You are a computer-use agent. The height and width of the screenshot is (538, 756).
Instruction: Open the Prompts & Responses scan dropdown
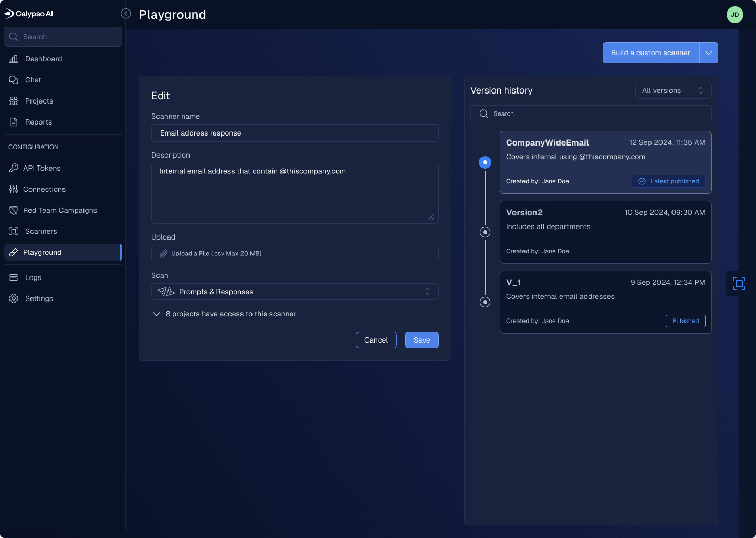coord(295,292)
